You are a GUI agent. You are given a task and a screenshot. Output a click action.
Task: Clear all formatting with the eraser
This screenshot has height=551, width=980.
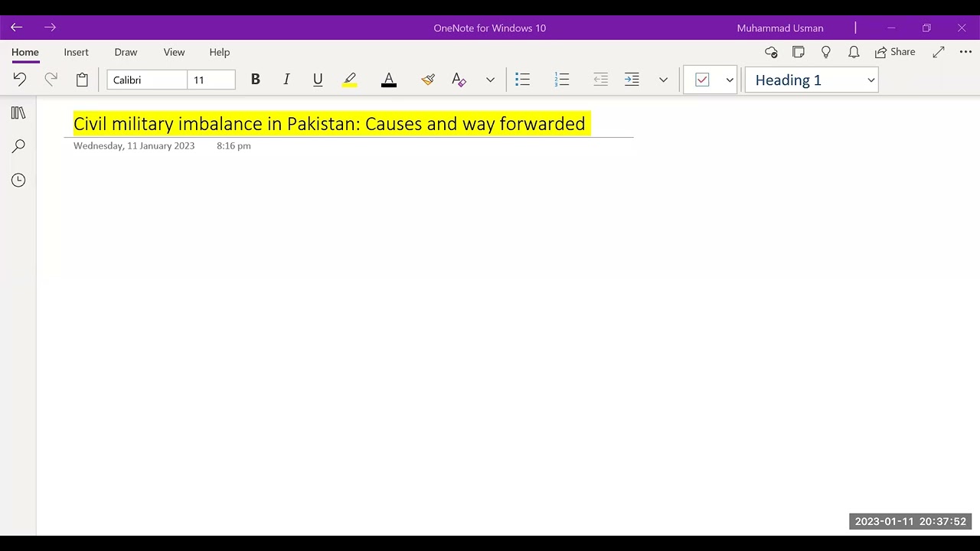(x=459, y=80)
